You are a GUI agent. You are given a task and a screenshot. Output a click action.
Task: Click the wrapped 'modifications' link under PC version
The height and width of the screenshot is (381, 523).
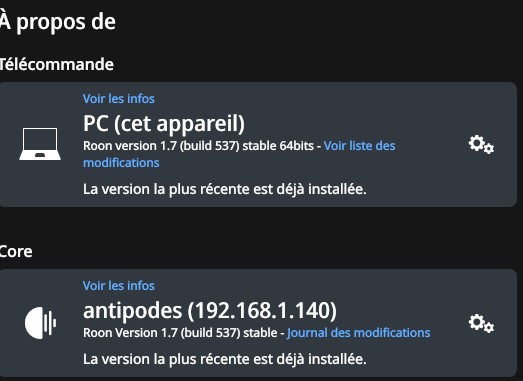121,163
